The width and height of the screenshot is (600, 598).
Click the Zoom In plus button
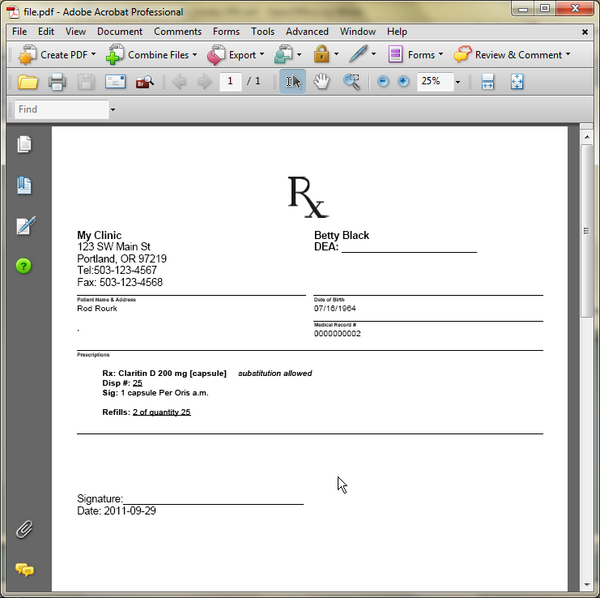tap(403, 81)
